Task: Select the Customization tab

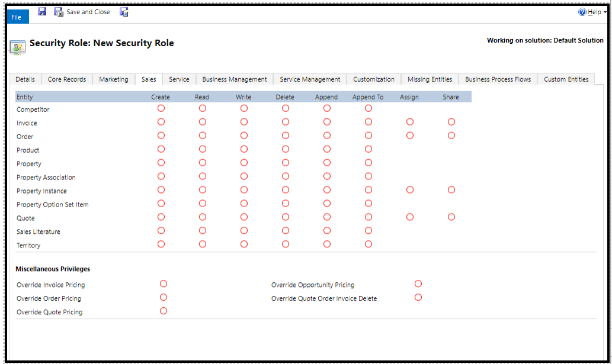Action: pos(373,79)
